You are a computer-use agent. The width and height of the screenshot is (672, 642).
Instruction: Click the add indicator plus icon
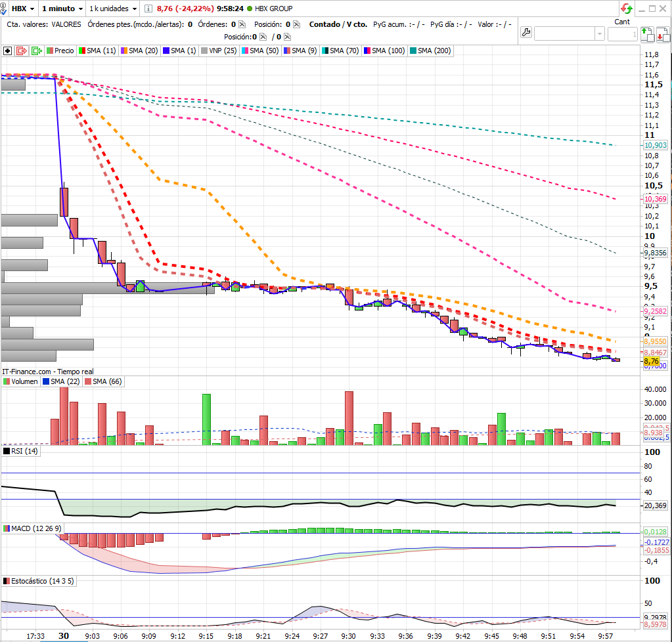tap(7, 51)
